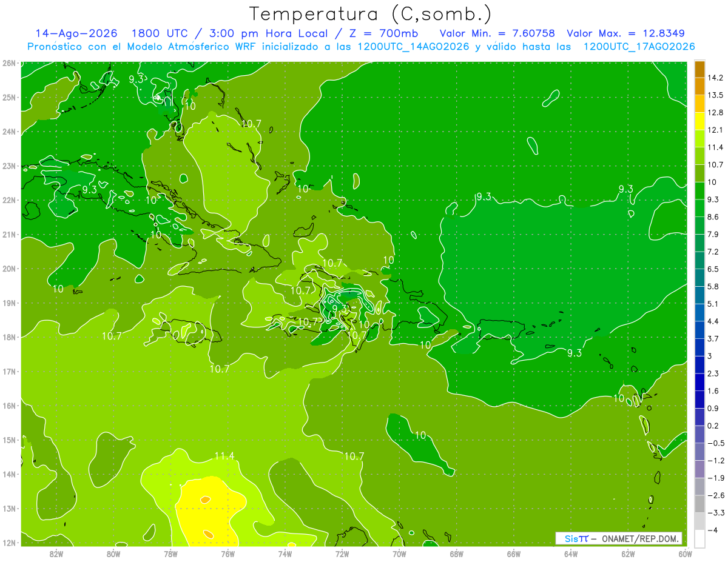This screenshot has width=728, height=562.
Task: Click the latitude axis label "22N"
Action: click(9, 199)
